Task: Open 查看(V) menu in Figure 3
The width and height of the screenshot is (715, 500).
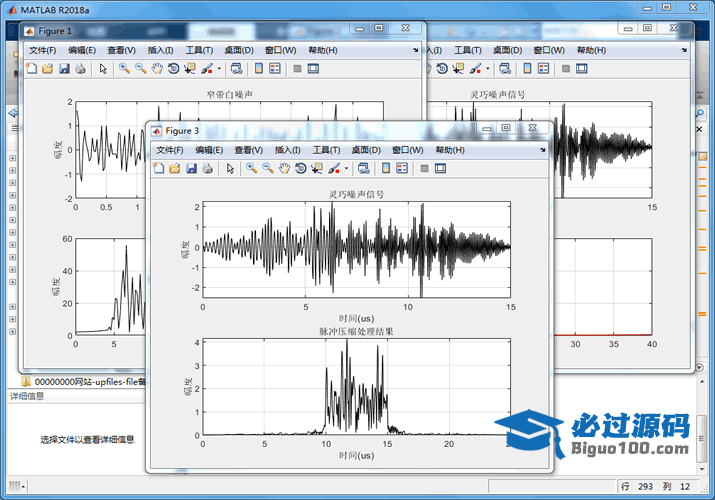Action: click(x=249, y=150)
